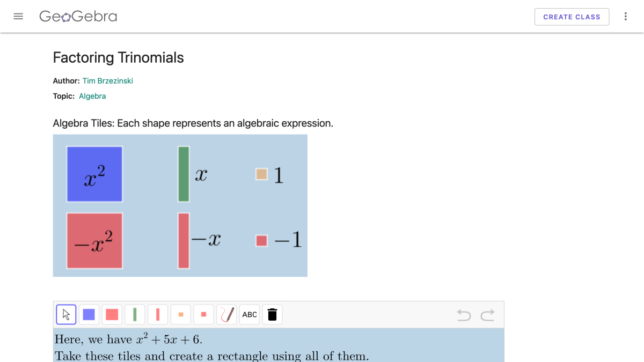Open the three-dot overflow menu
Viewport: 644px width, 362px height.
626,16
